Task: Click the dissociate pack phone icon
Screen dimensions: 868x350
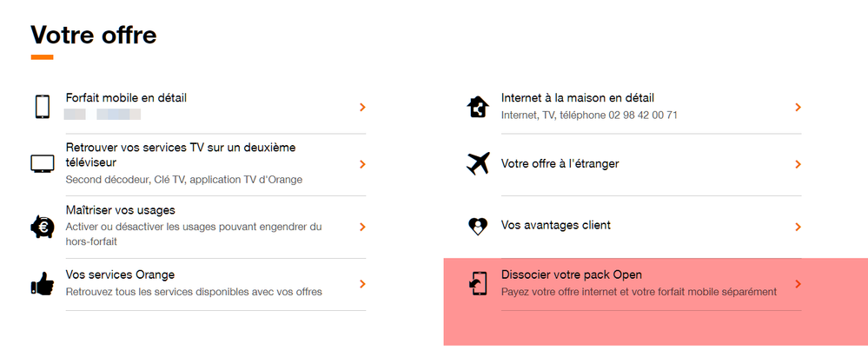Action: [478, 283]
